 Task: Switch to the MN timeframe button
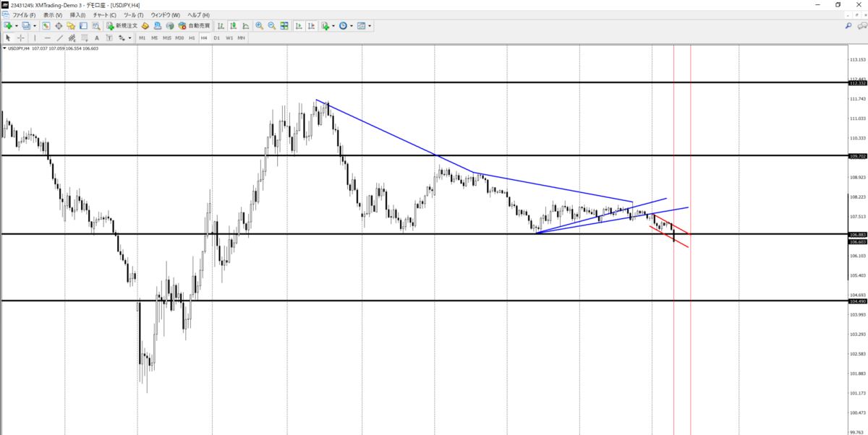tap(241, 38)
